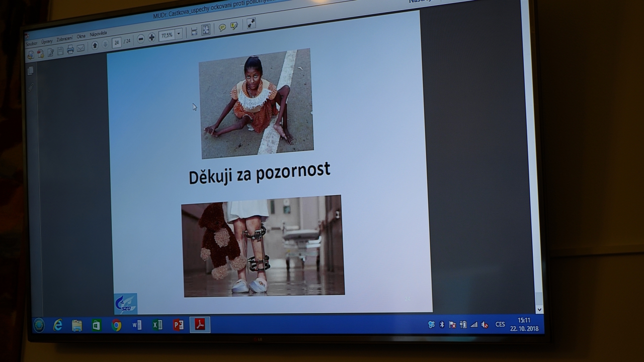Open the attachments paperclip side panel
The height and width of the screenshot is (362, 644).
(x=31, y=86)
